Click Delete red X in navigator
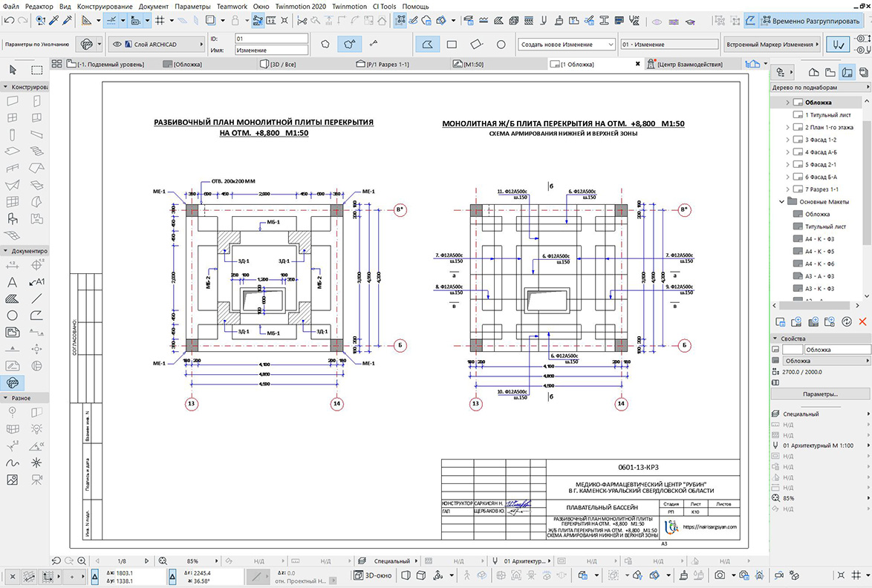The width and height of the screenshot is (872, 588). [862, 321]
